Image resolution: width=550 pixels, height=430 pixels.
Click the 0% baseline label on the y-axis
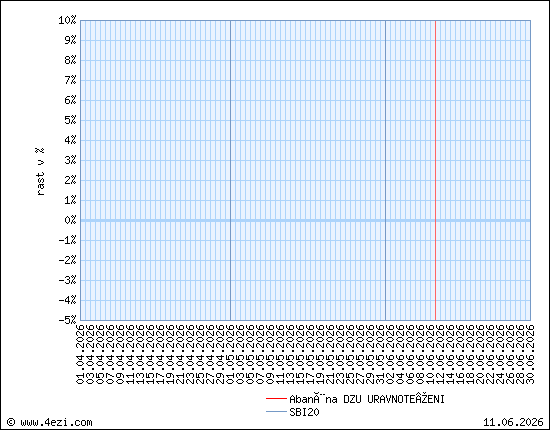click(x=70, y=220)
